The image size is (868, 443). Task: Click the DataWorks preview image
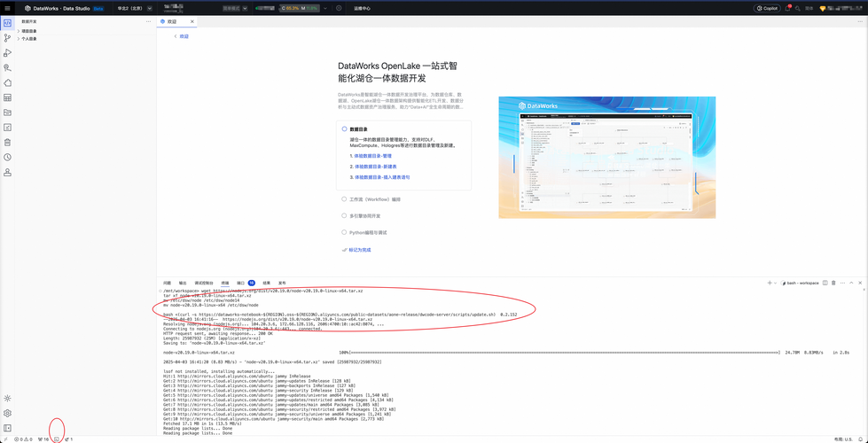coord(606,157)
